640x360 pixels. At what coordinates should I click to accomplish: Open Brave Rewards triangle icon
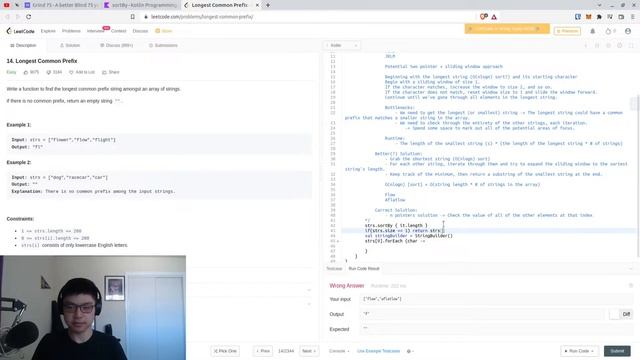pos(494,17)
